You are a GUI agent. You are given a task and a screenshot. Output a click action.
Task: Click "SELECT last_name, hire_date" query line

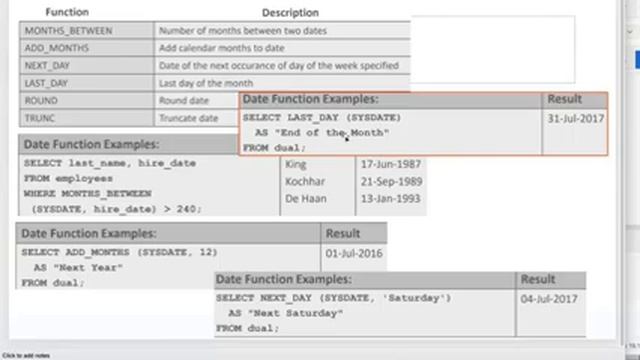pyautogui.click(x=110, y=163)
